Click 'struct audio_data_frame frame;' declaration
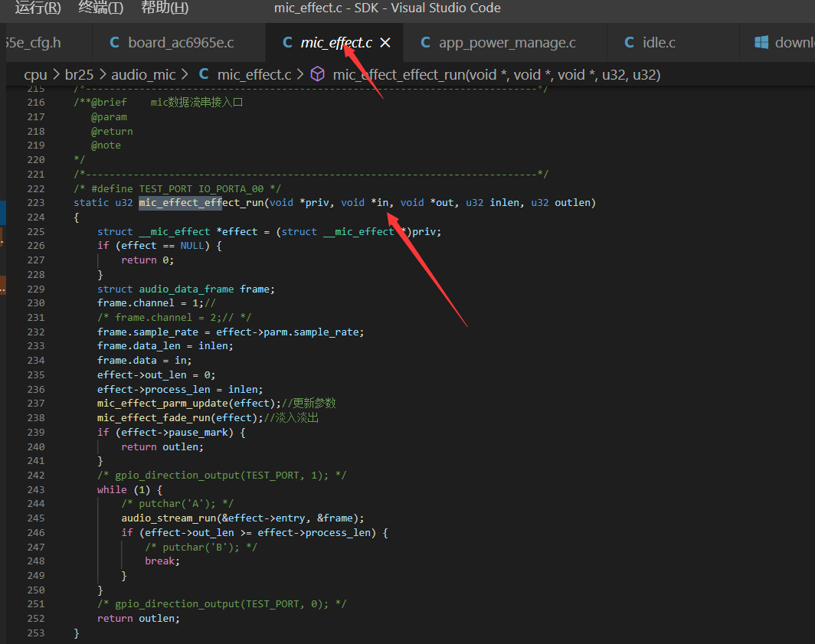This screenshot has width=815, height=644. [x=186, y=289]
